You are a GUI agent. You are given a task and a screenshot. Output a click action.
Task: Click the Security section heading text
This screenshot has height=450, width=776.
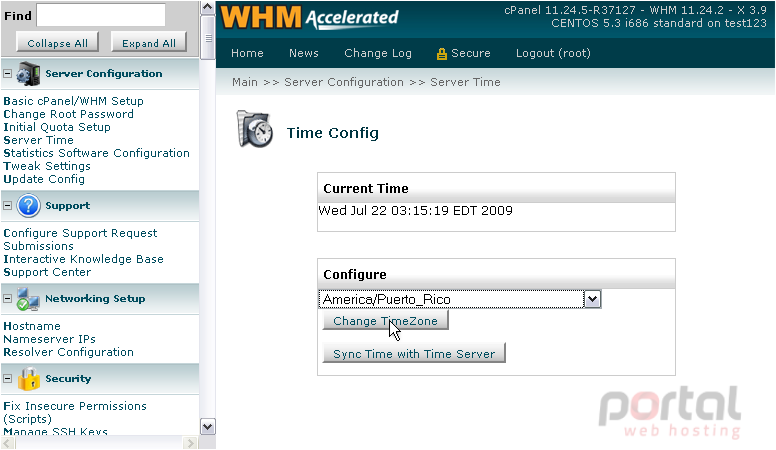point(68,378)
